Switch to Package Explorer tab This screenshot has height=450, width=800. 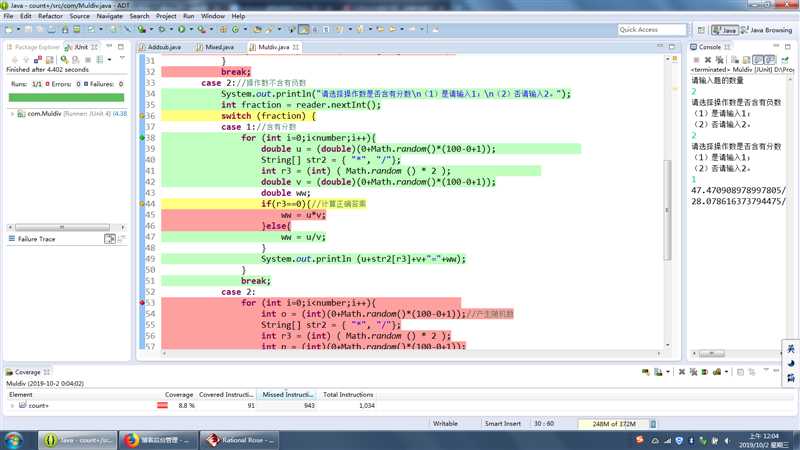[33, 47]
